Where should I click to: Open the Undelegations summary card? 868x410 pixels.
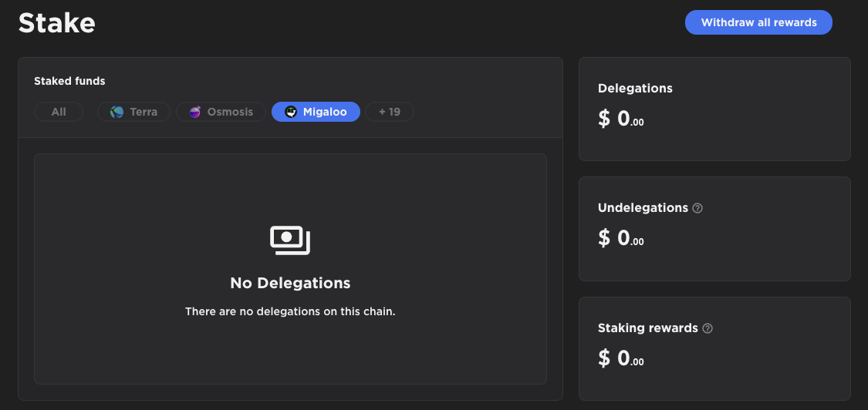[714, 229]
